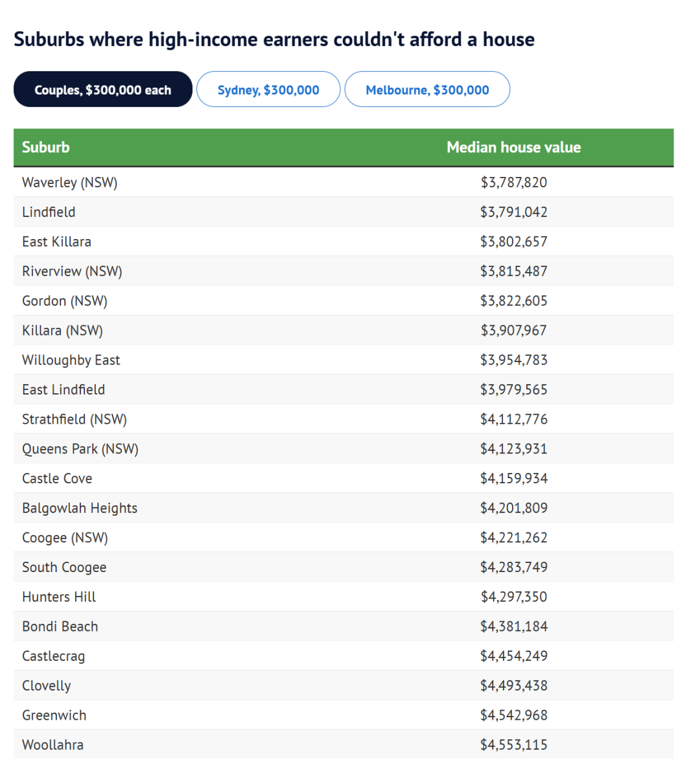Click the Killara value $3,907,967

point(513,330)
